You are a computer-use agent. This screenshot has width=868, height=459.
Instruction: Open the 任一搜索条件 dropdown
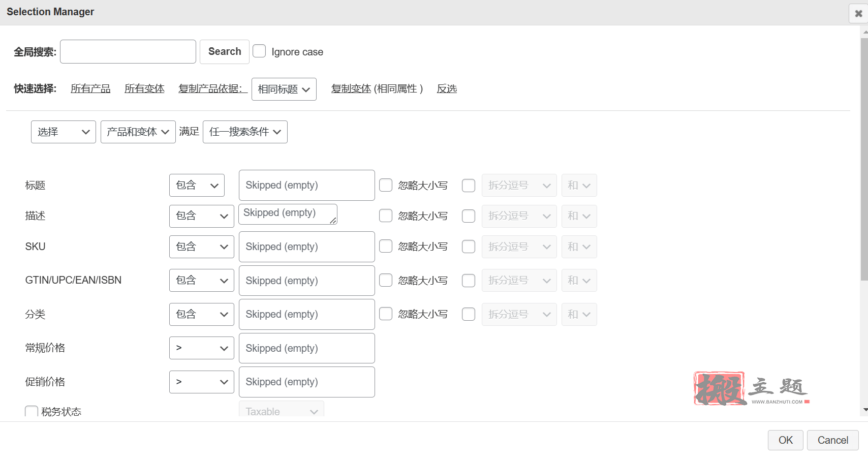click(245, 132)
